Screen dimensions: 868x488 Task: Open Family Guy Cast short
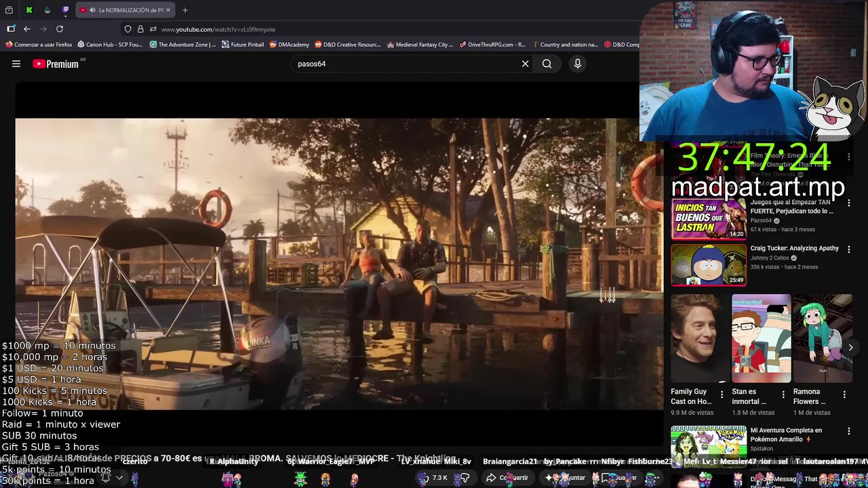click(x=697, y=338)
